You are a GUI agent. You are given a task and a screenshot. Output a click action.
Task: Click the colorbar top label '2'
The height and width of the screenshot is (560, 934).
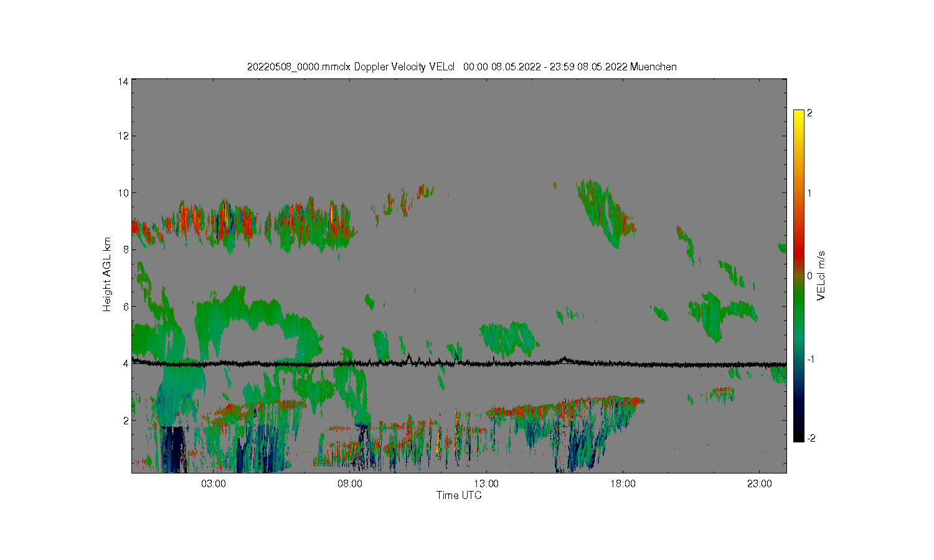[x=809, y=113]
